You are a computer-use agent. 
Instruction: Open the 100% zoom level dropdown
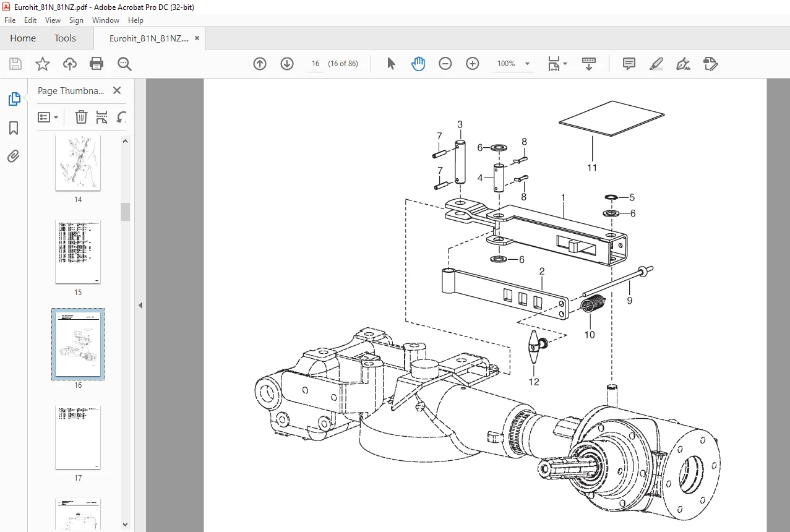click(513, 64)
